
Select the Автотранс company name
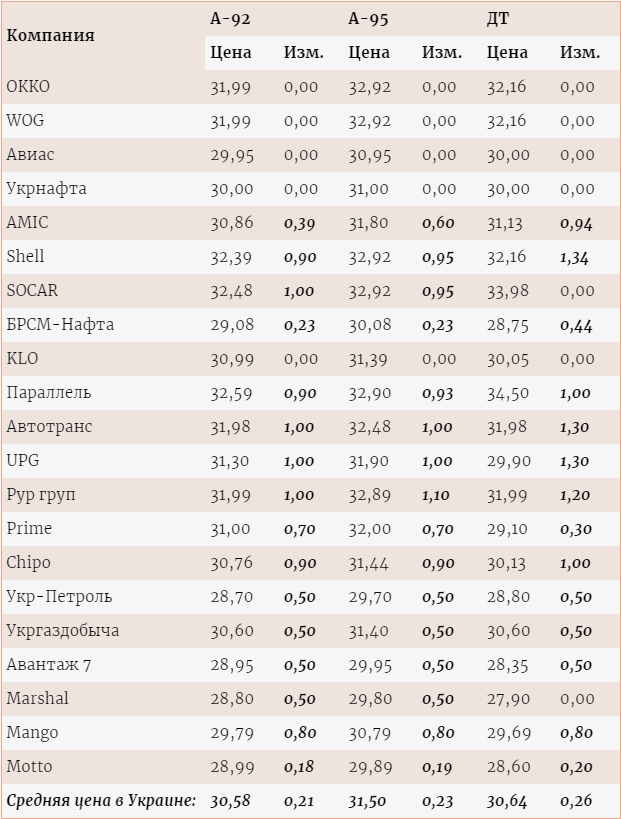point(49,427)
